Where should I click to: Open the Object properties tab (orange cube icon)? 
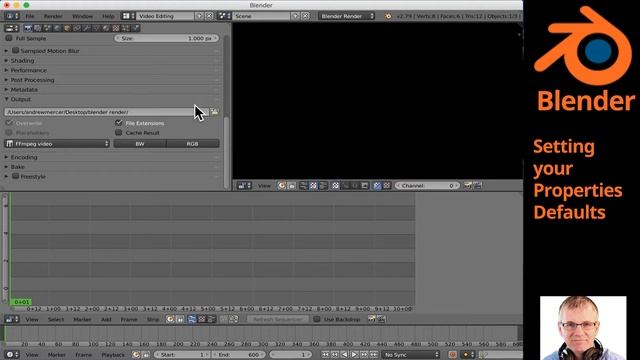pyautogui.click(x=67, y=28)
